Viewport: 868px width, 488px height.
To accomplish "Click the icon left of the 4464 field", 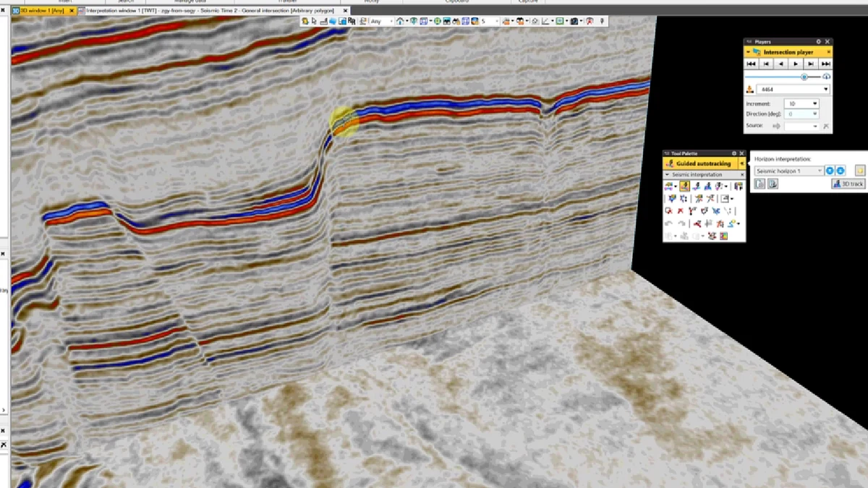I will [749, 90].
